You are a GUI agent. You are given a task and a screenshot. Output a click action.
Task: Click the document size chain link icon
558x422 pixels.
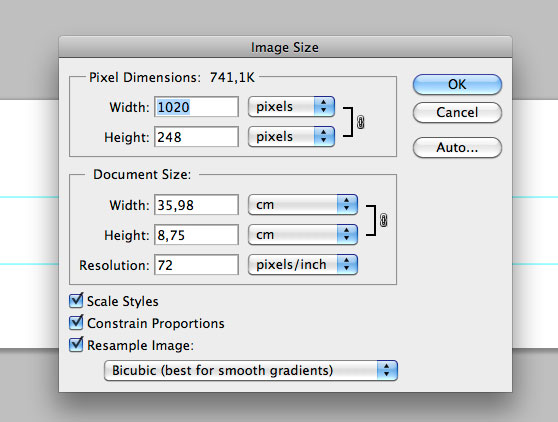point(383,220)
